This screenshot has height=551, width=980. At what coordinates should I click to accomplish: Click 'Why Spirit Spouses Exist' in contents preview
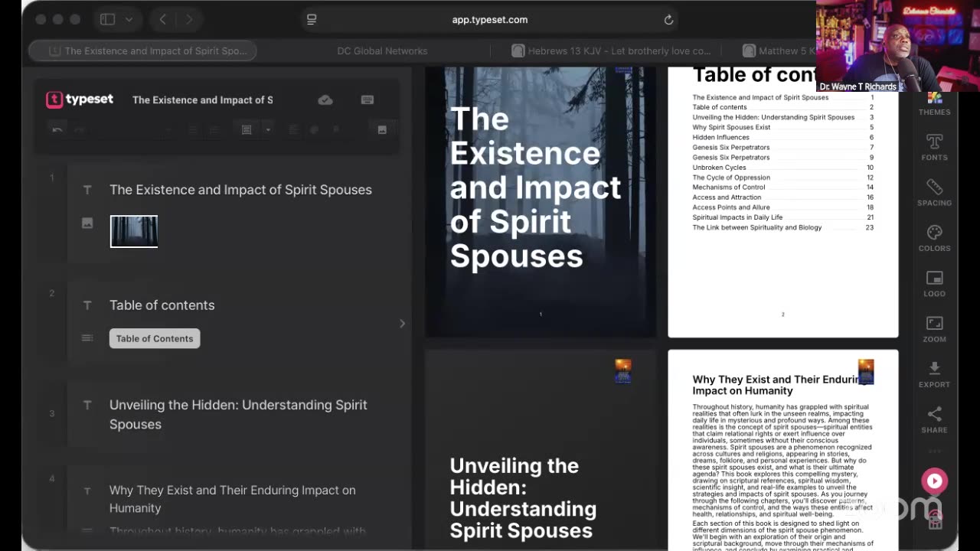coord(731,128)
